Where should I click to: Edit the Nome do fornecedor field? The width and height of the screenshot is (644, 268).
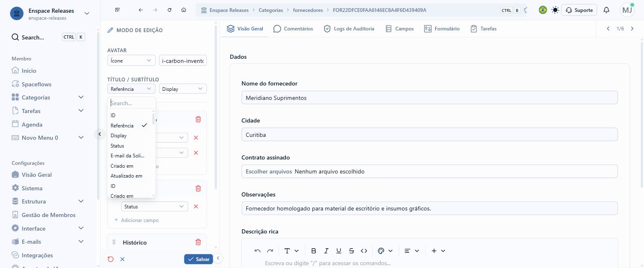[x=430, y=97]
